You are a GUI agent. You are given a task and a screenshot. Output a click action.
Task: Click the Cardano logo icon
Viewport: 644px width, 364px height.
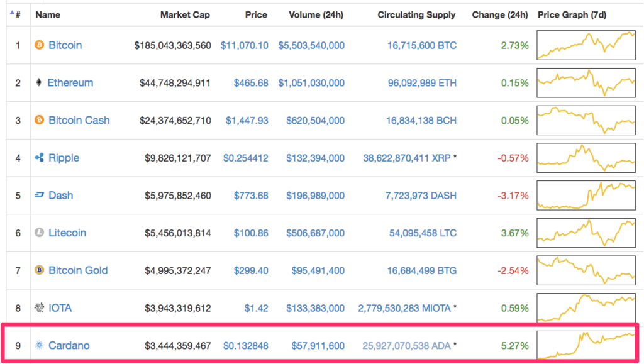point(40,345)
